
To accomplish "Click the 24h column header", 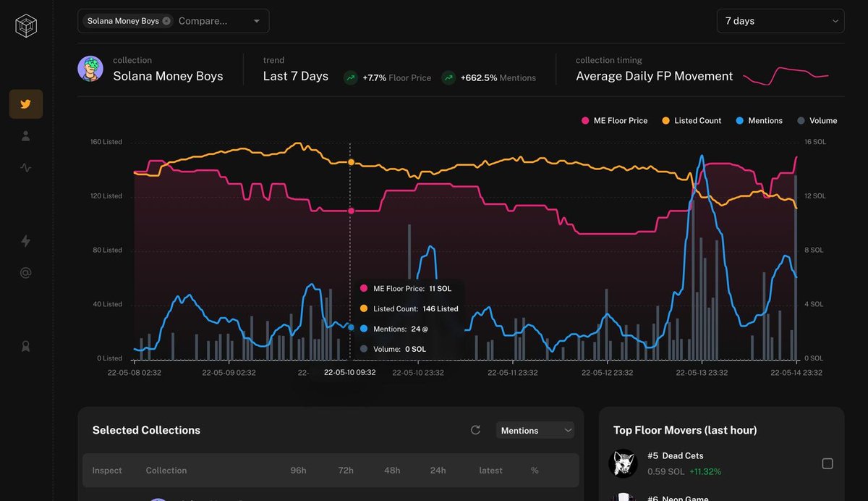I will click(x=438, y=471).
